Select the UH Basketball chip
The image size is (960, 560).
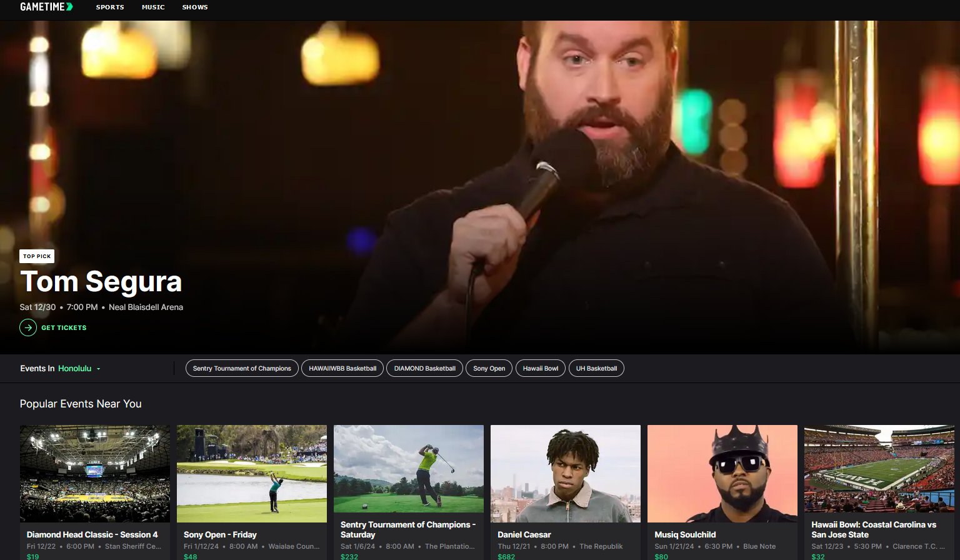pos(596,369)
